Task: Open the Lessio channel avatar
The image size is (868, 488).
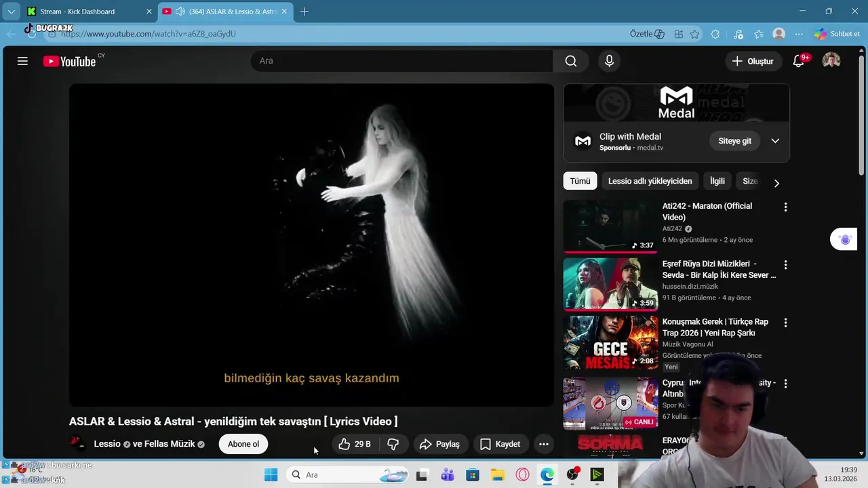Action: pos(77,444)
